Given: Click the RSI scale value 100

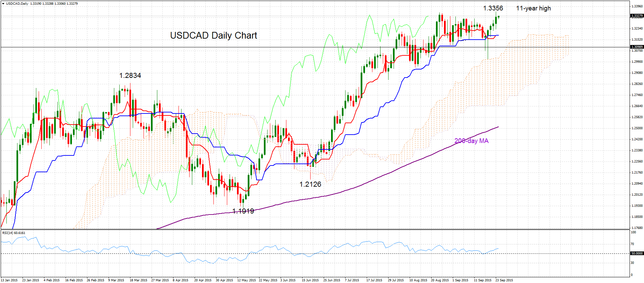Looking at the screenshot, I should coord(634,232).
